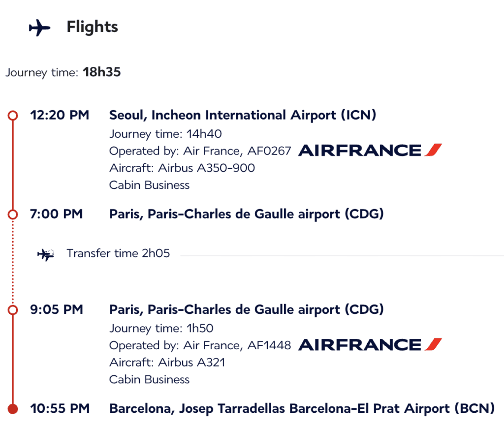This screenshot has height=429, width=504.
Task: Click the Air France logo for AF0267
Action: (370, 150)
